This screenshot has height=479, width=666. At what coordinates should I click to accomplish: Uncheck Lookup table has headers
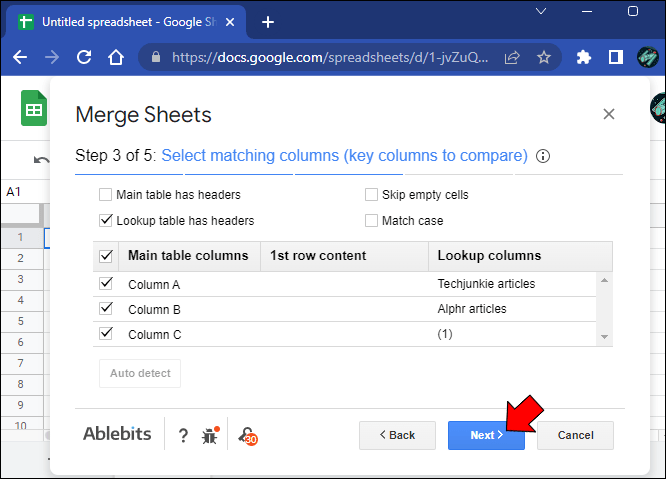105,220
